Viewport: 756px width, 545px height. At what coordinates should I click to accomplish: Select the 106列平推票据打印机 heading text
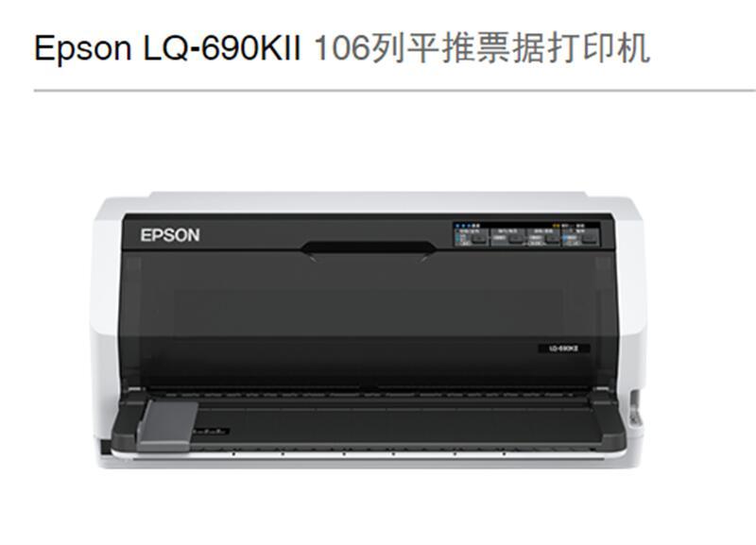click(x=482, y=48)
